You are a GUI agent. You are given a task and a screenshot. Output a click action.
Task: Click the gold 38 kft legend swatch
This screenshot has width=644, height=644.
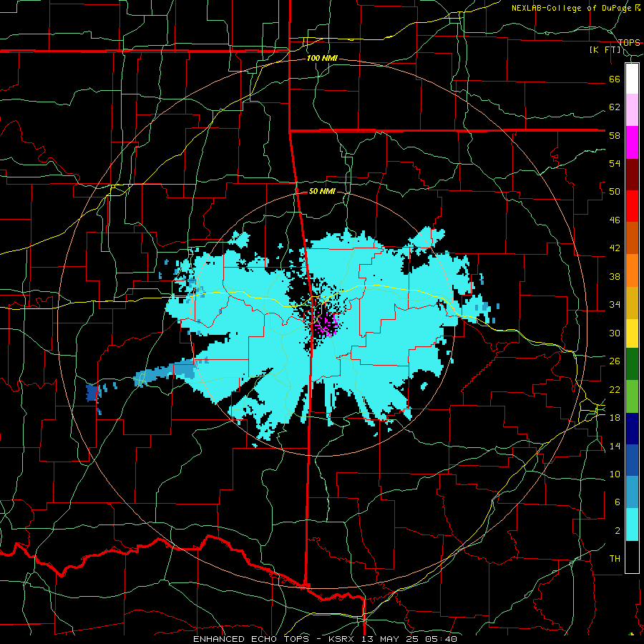[x=632, y=303]
